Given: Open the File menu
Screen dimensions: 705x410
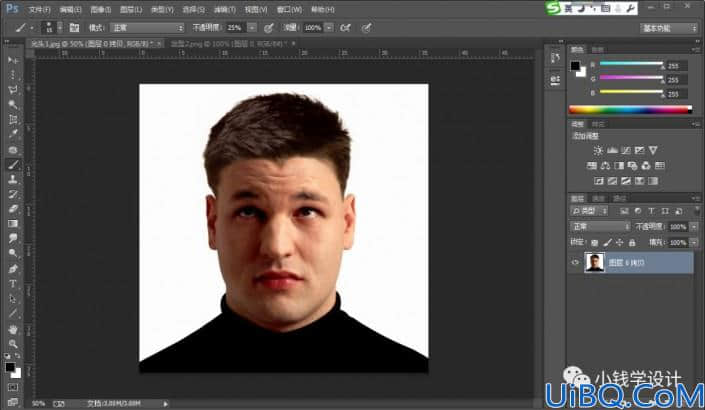Looking at the screenshot, I should (x=39, y=9).
